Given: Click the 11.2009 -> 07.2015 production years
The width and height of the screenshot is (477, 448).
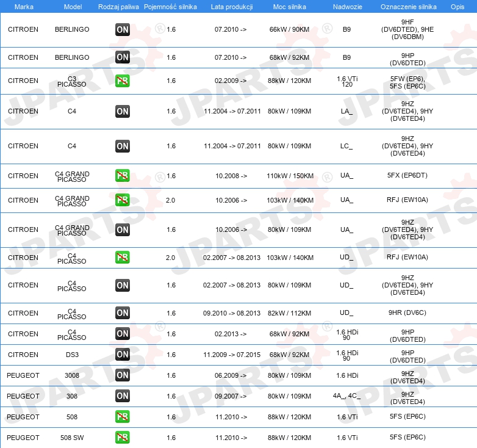Looking at the screenshot, I should pyautogui.click(x=232, y=355).
